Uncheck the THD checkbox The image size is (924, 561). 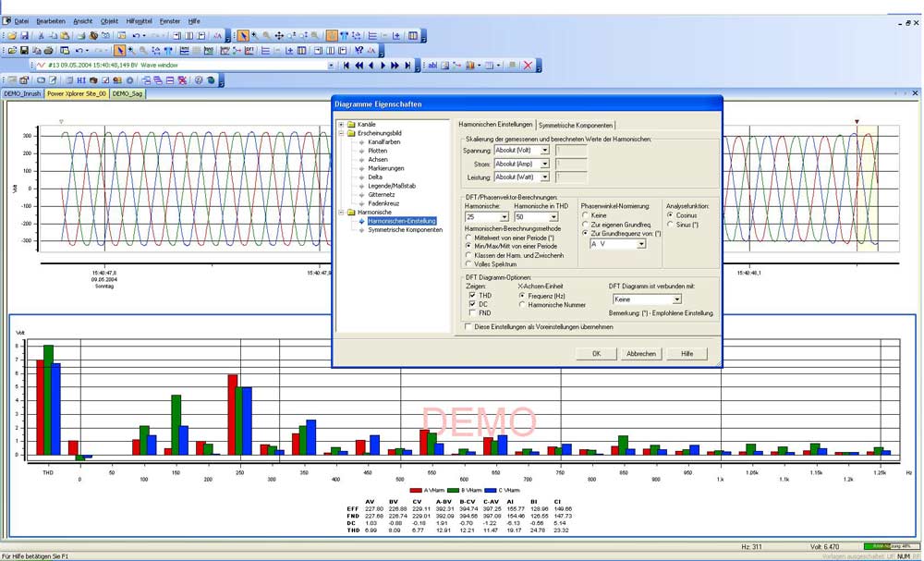[472, 295]
